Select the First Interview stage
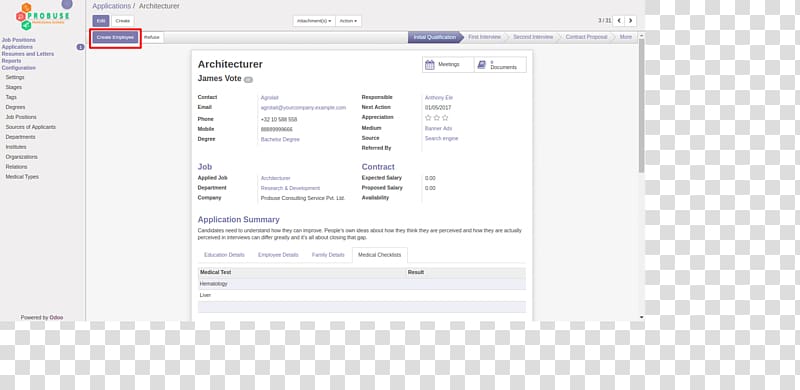Image resolution: width=800 pixels, height=390 pixels. (x=484, y=37)
